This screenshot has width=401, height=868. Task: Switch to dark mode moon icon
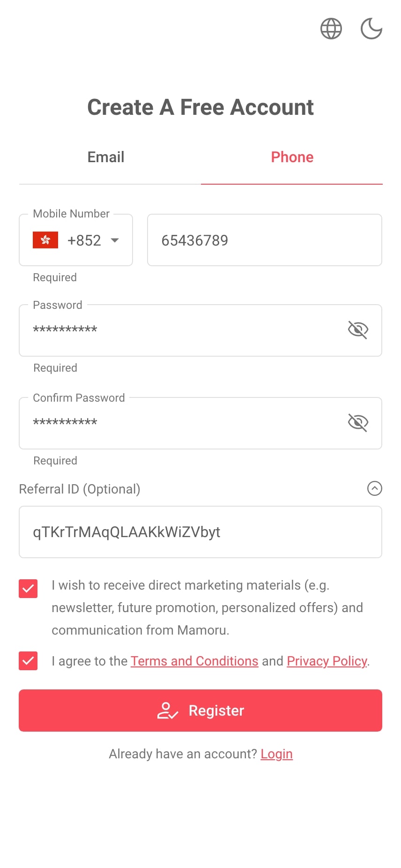pos(371,29)
